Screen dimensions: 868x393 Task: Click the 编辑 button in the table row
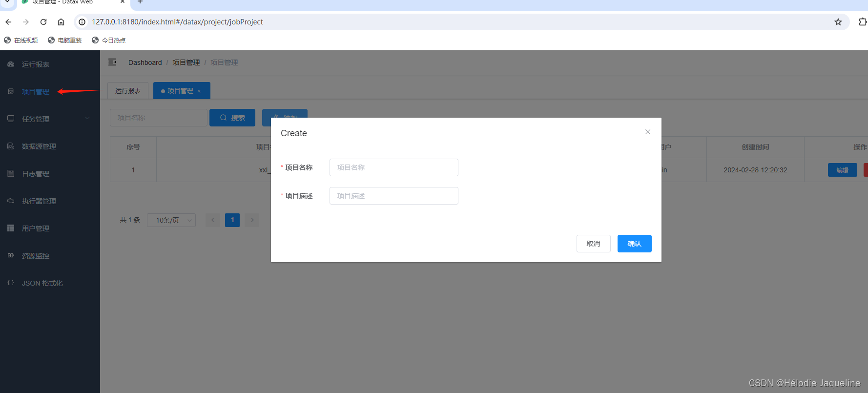(843, 170)
